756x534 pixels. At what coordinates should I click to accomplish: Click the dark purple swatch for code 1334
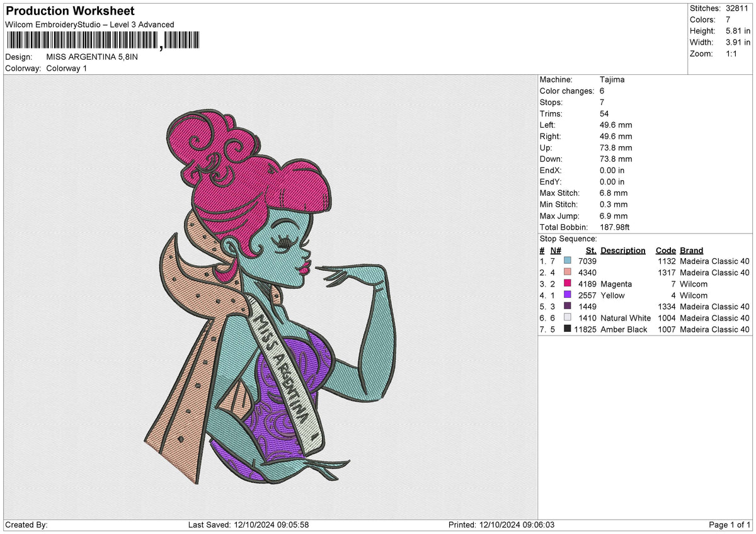568,306
